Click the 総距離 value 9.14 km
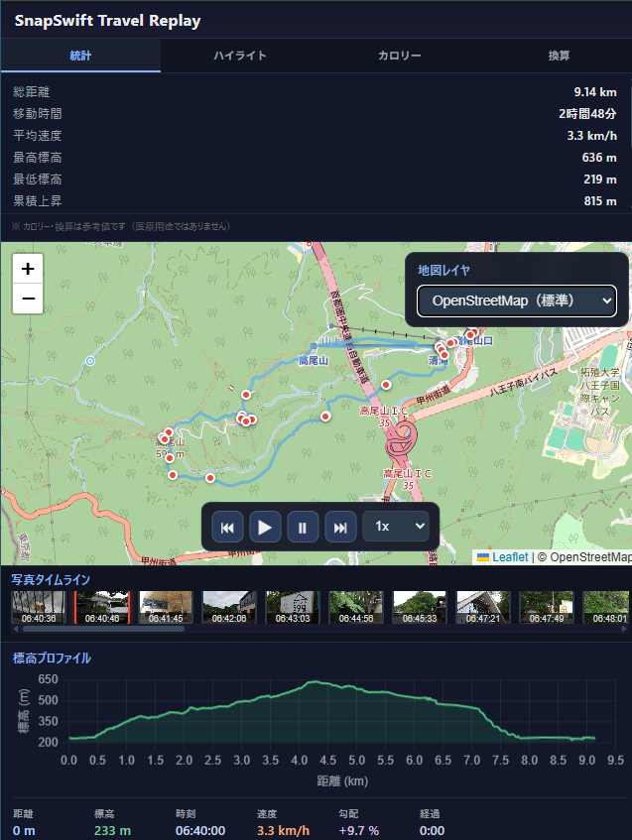632x840 pixels. (x=595, y=92)
